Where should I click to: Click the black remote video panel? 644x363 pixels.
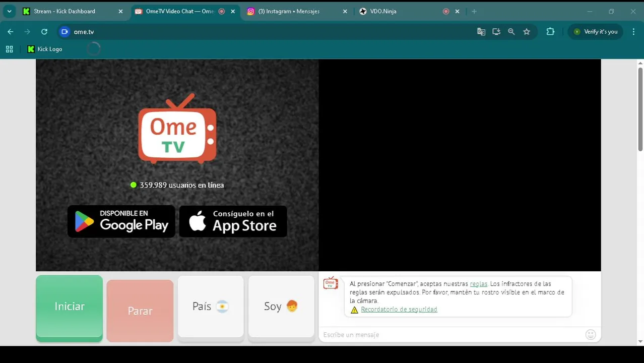coord(460,165)
